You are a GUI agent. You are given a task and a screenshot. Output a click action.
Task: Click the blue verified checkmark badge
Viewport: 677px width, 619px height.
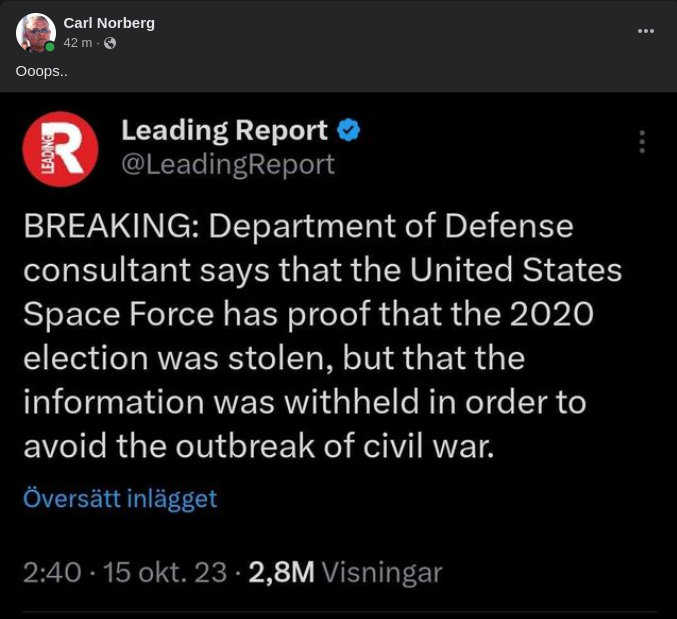click(x=348, y=130)
